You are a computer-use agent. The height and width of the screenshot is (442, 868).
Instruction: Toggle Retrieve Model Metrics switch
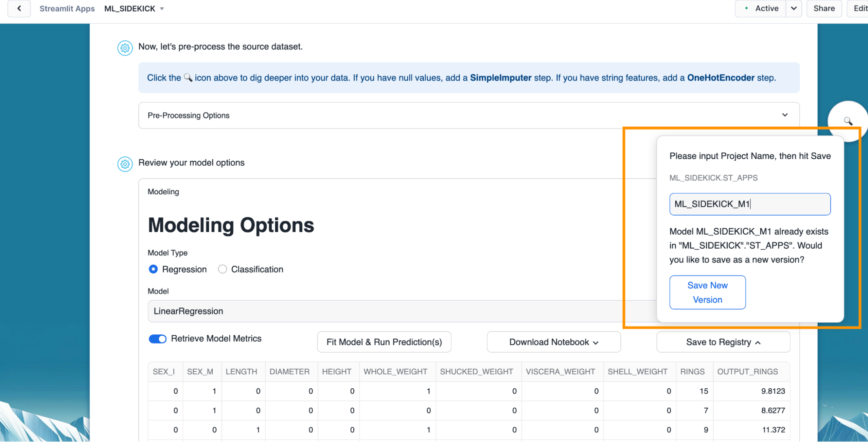[158, 339]
